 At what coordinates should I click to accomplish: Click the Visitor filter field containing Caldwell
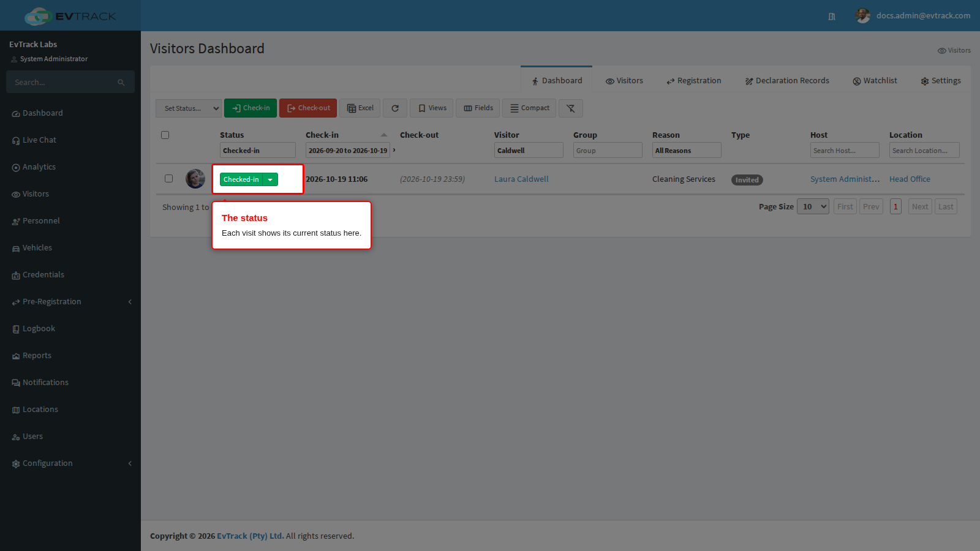529,151
